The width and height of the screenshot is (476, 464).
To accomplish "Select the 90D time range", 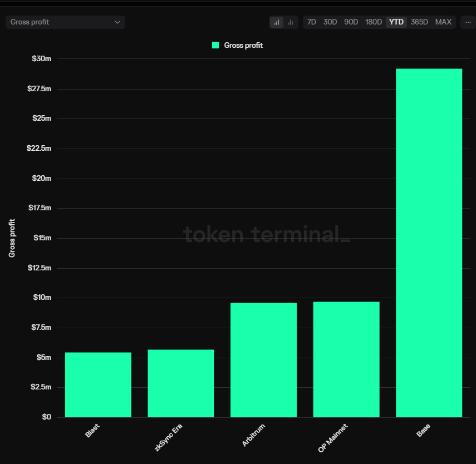I will coord(351,22).
